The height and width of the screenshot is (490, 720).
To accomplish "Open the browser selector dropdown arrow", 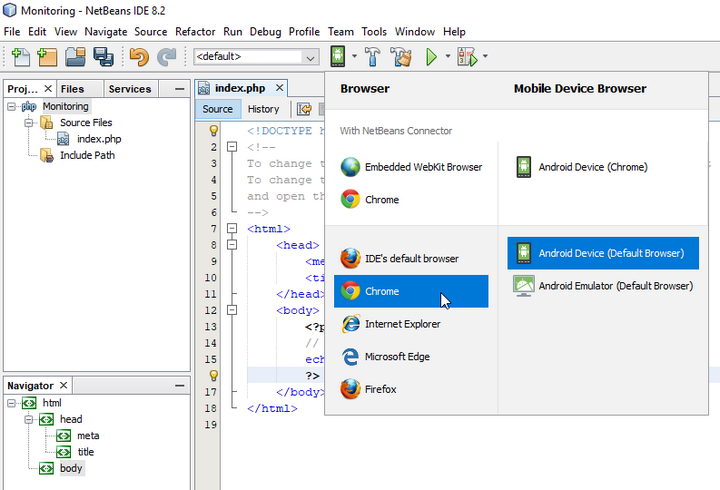I will click(x=354, y=56).
